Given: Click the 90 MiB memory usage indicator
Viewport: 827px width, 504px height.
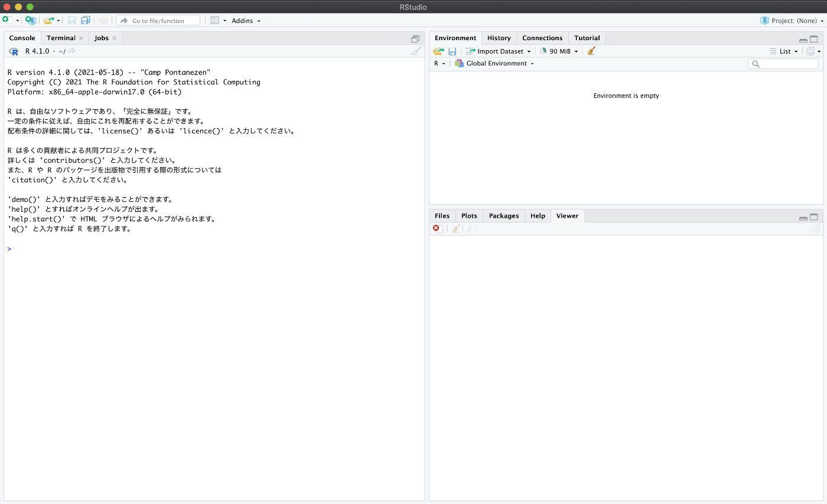Looking at the screenshot, I should click(559, 51).
